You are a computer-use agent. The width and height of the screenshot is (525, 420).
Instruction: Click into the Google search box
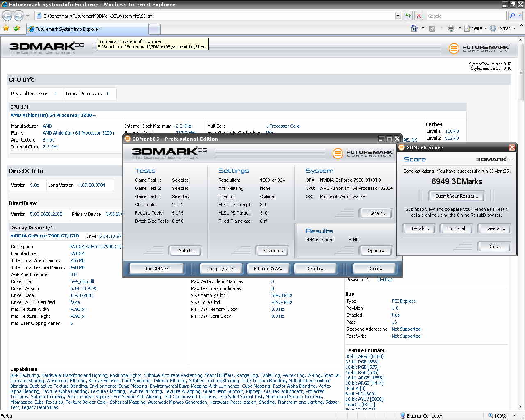(x=466, y=16)
